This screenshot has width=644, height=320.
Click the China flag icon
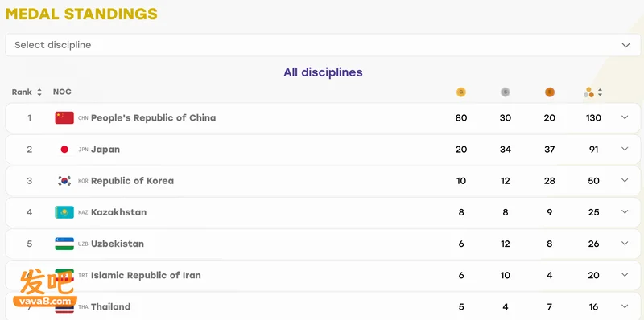pyautogui.click(x=64, y=117)
